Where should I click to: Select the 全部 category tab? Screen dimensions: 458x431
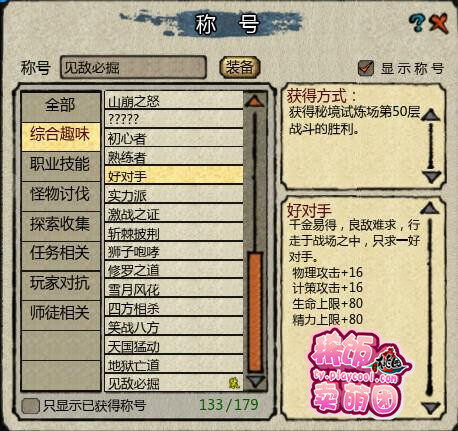click(61, 106)
